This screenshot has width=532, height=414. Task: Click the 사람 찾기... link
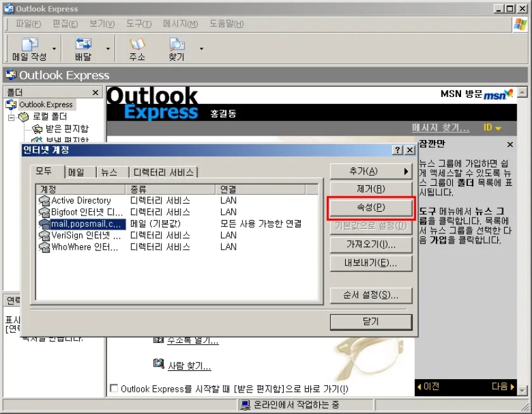click(x=189, y=366)
